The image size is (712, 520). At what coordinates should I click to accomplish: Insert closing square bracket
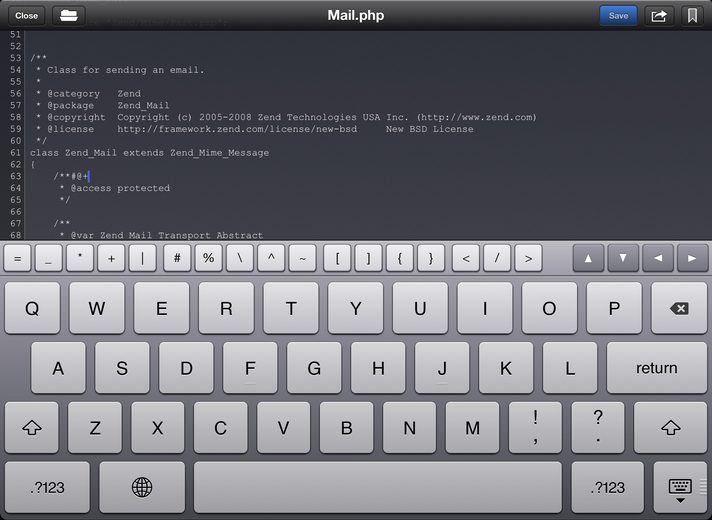[x=368, y=258]
